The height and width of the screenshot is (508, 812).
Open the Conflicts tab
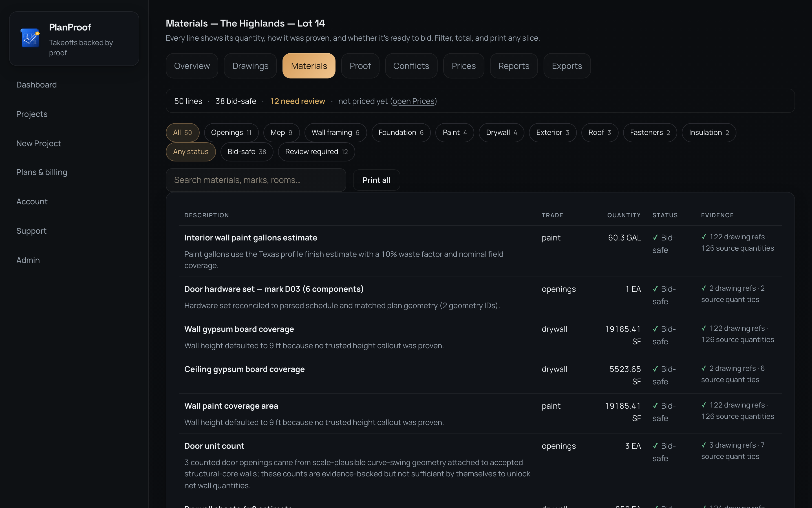(411, 66)
